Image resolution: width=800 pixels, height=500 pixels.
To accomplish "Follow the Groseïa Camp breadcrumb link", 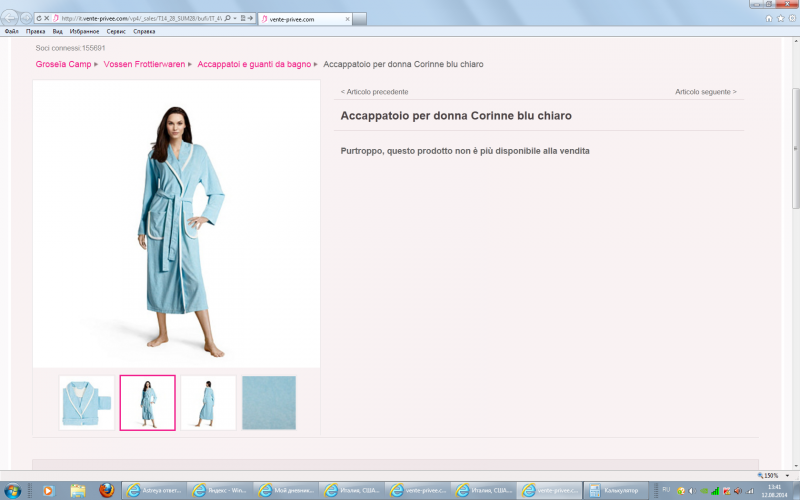I will (63, 64).
